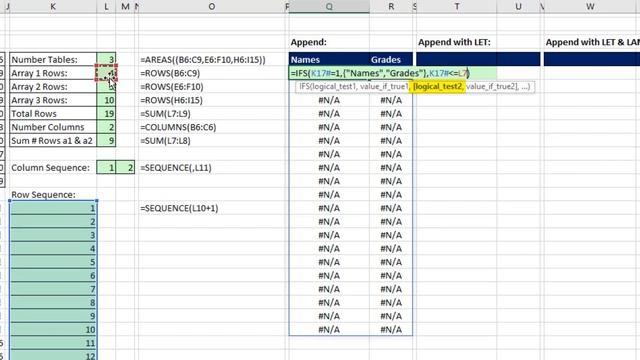Select column header O
This screenshot has width=640, height=360.
point(211,7)
